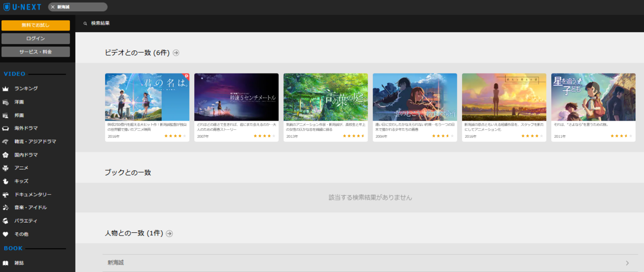Start the 無料でお試し free trial
644x272 pixels.
point(35,25)
